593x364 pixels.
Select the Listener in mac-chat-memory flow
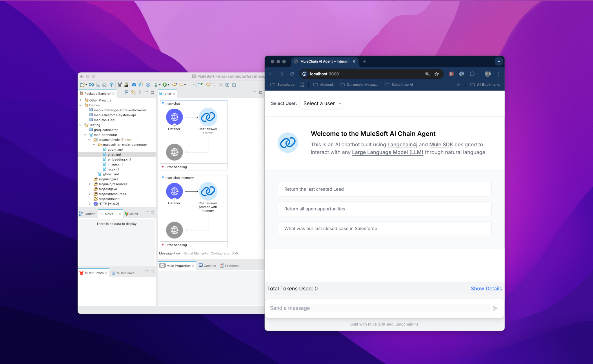click(x=174, y=191)
